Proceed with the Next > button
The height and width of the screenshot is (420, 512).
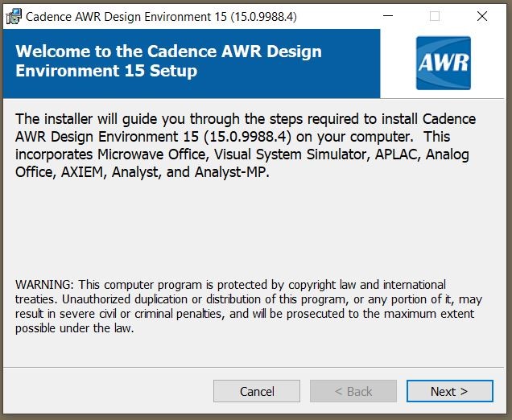pyautogui.click(x=450, y=391)
